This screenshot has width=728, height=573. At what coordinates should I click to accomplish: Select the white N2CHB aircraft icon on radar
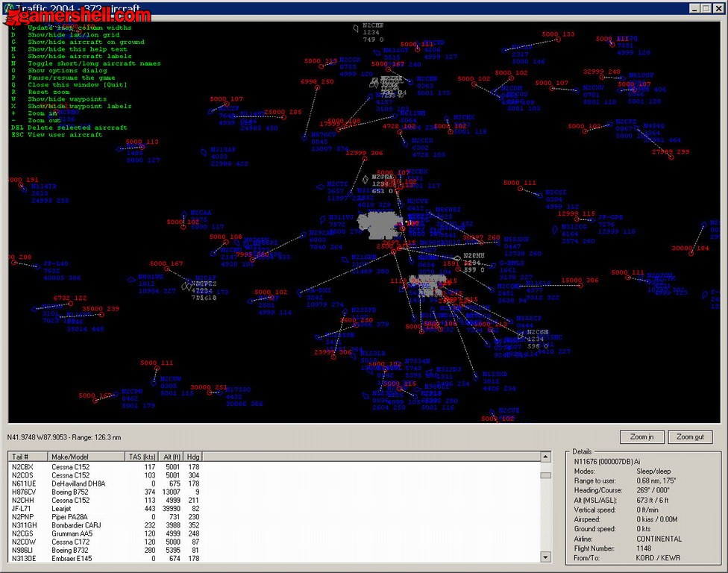356,28
